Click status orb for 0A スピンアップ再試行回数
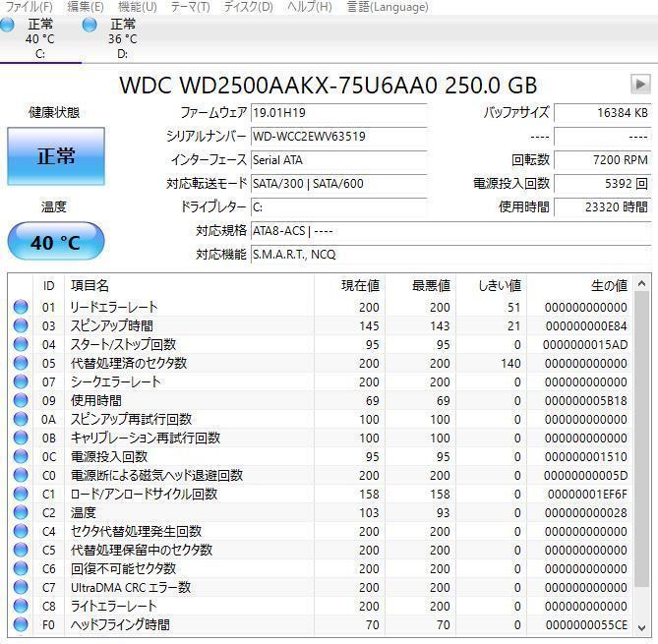This screenshot has height=644, width=658. point(21,419)
